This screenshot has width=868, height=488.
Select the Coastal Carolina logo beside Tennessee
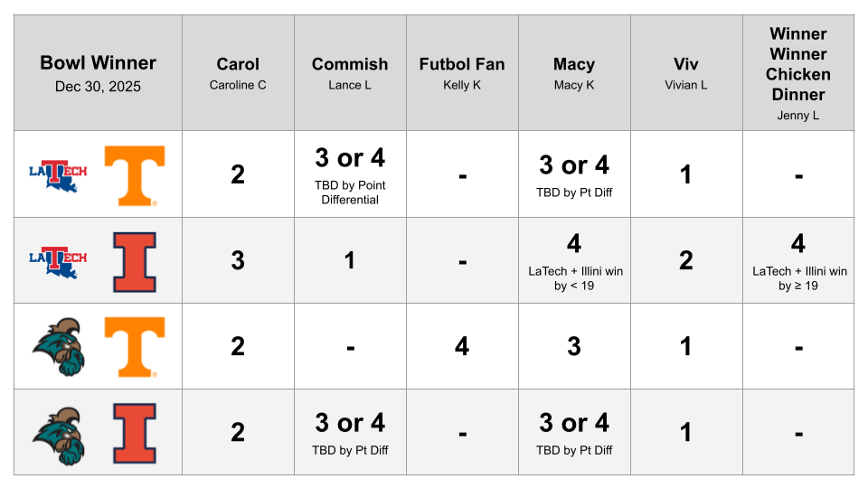(56, 346)
